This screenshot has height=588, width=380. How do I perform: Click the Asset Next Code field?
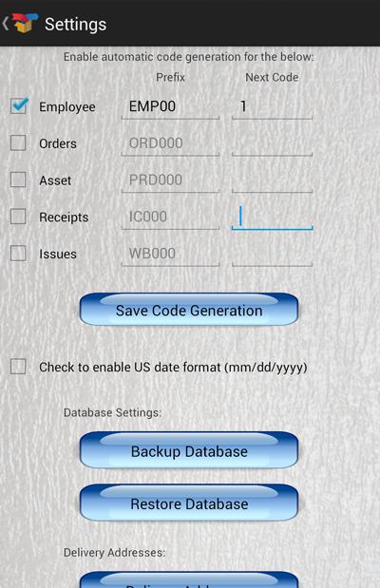coord(272,180)
